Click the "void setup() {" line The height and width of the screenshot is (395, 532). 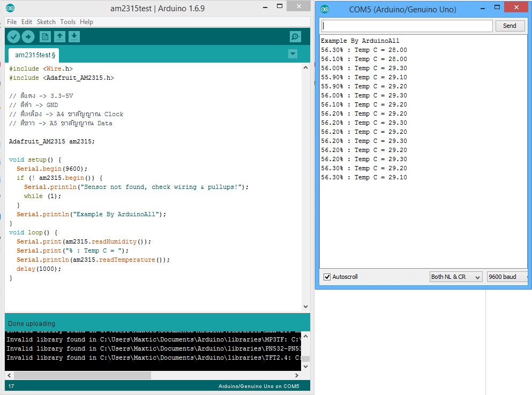[x=35, y=159]
